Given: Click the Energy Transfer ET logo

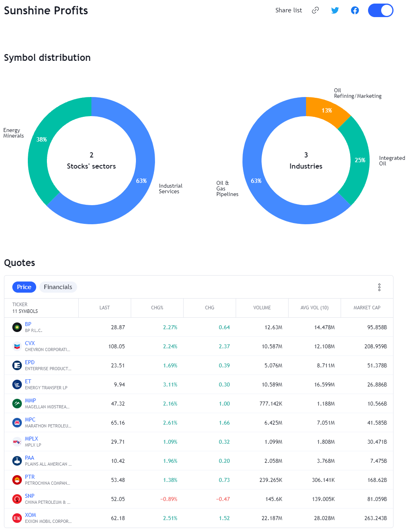Looking at the screenshot, I should pos(17,384).
